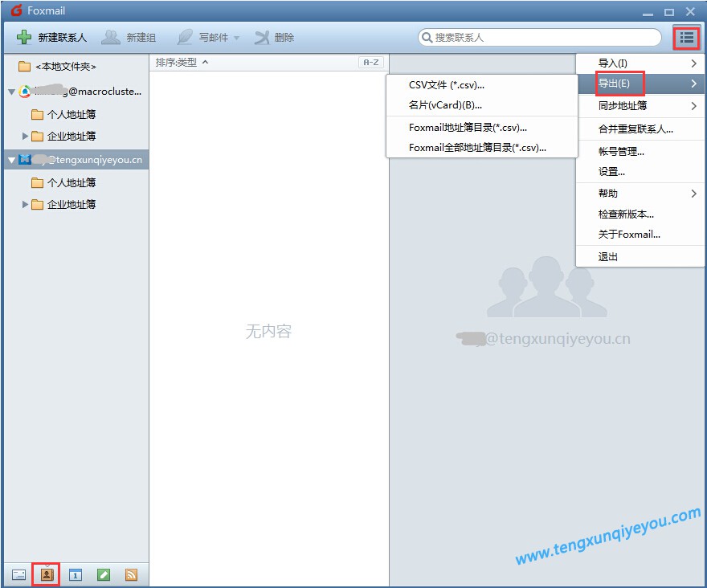Screen dimensions: 707x588
Task: Choose 导入(I) from the menu
Action: [640, 63]
